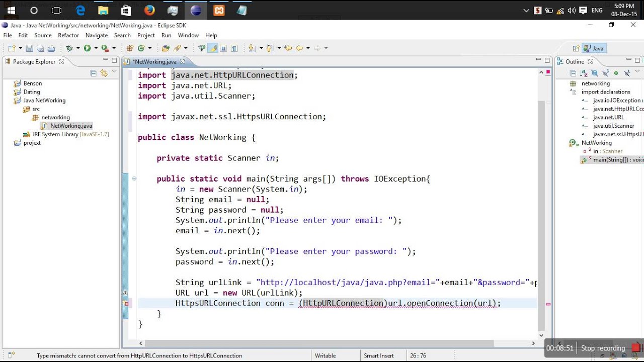This screenshot has width=644, height=362.
Task: Open the Source menu
Action: click(x=43, y=35)
